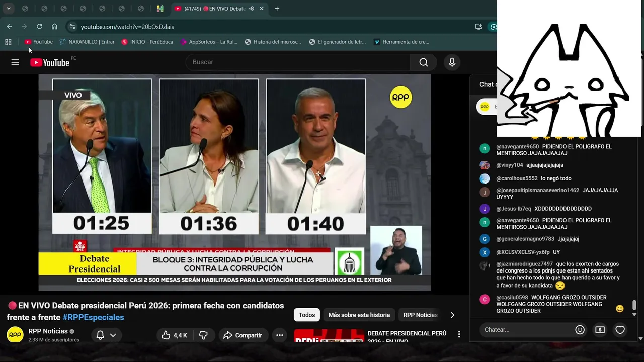Mute the tab via speaker icon
This screenshot has width=644, height=362.
click(x=252, y=9)
